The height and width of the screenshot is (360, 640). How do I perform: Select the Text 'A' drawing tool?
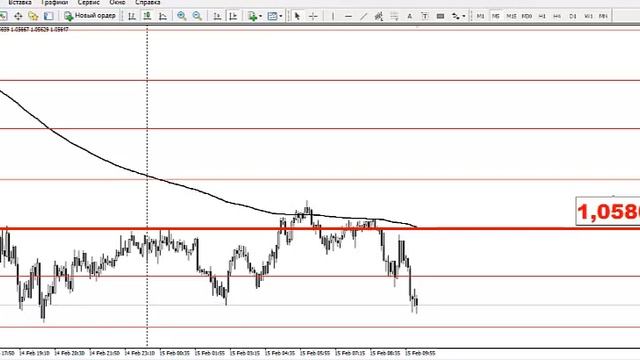point(409,16)
